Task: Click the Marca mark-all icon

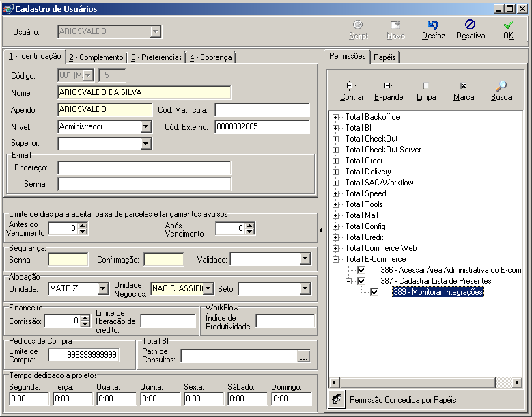Action: 463,86
